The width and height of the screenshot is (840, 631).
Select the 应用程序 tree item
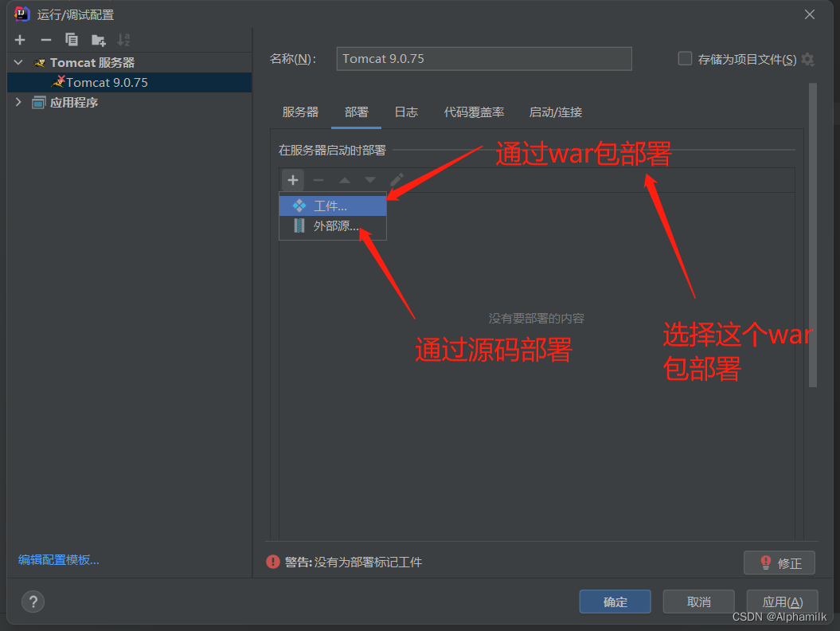click(129, 103)
